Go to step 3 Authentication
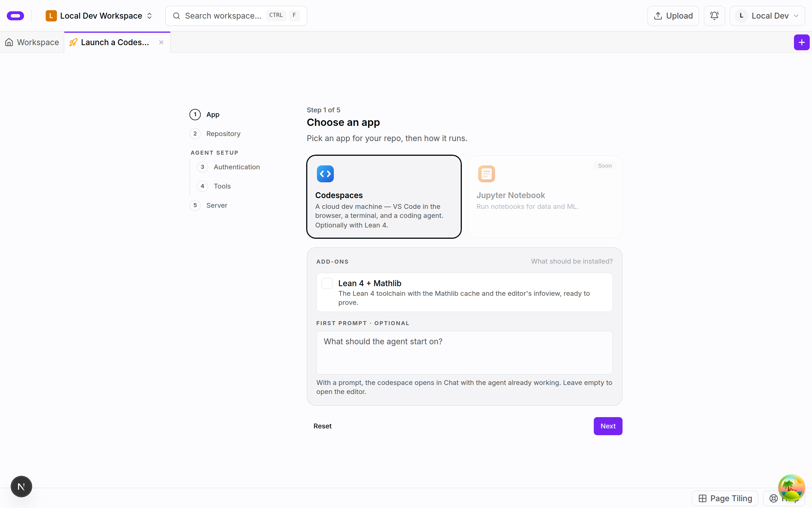The height and width of the screenshot is (508, 812). 228,167
